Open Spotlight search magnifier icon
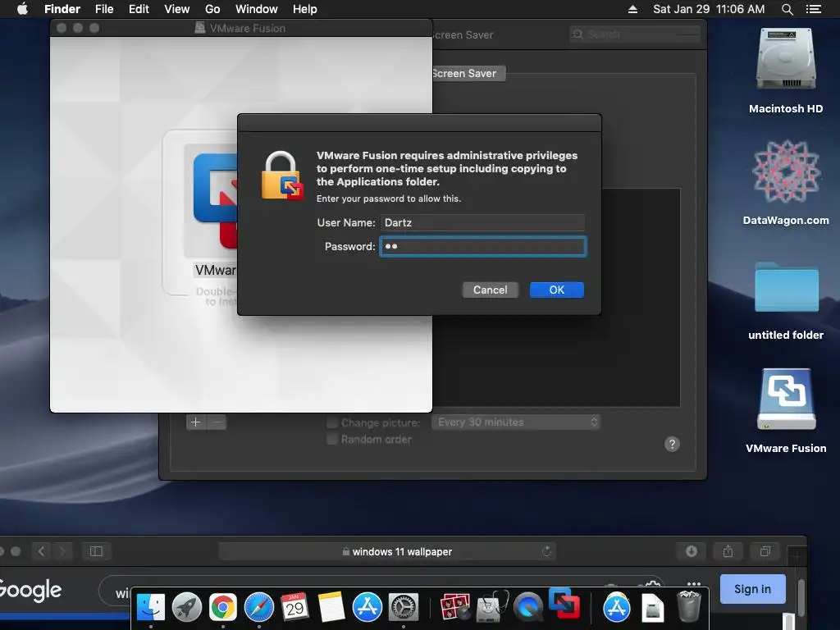 pyautogui.click(x=787, y=9)
